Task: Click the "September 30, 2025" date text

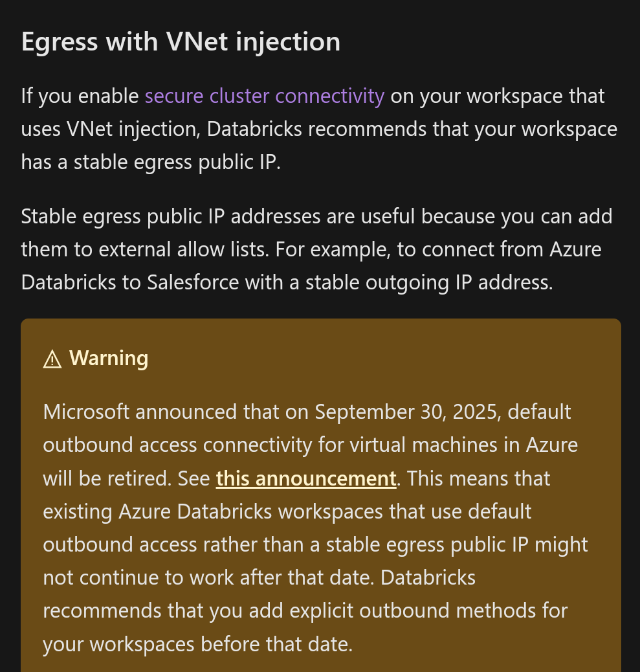Action: (406, 412)
